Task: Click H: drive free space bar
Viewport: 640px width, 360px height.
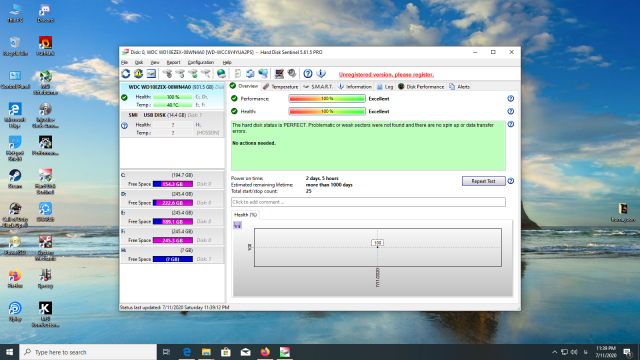Action: (x=173, y=259)
